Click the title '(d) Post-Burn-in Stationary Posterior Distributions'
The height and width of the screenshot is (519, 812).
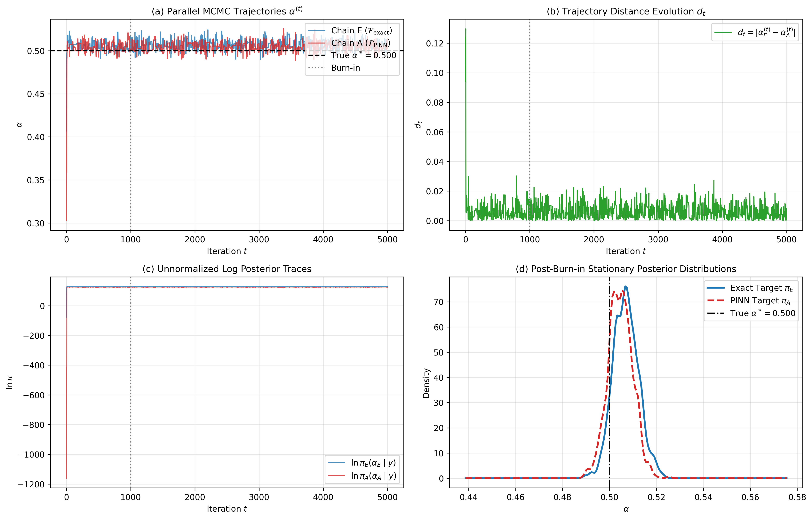626,269
